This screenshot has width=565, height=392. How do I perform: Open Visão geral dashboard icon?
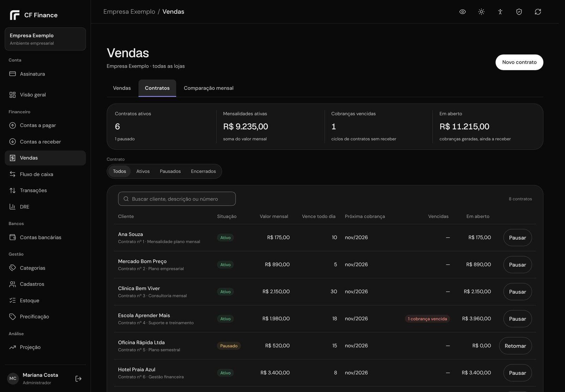12,95
